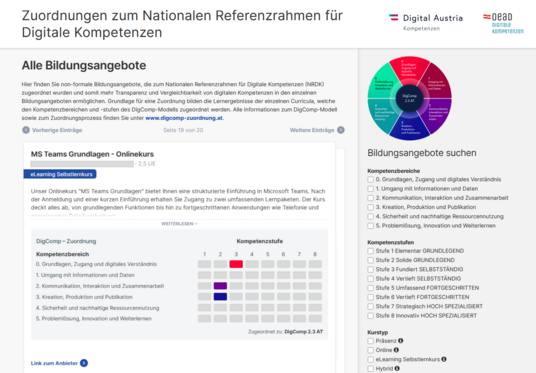Click the DigComp 2.3 AT assignment label
536x373 pixels.
pos(304,332)
